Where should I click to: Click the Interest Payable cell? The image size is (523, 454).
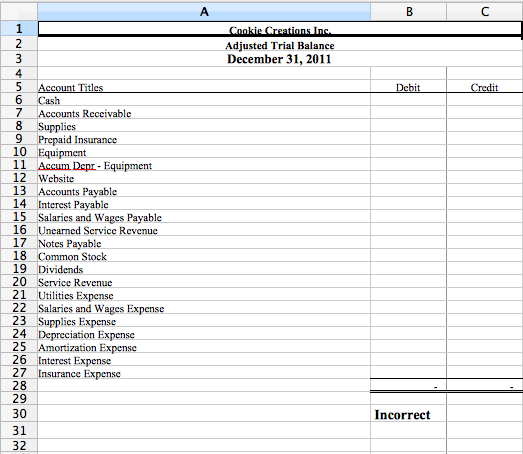click(204, 204)
